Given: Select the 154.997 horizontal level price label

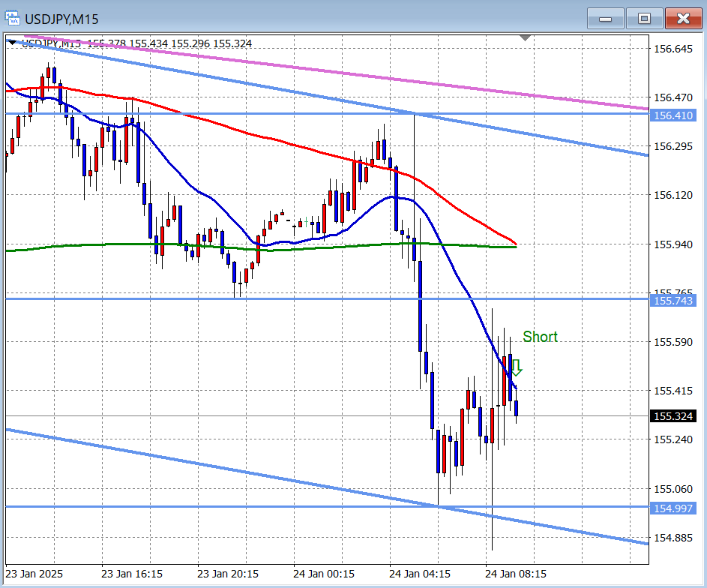Looking at the screenshot, I should coord(673,508).
